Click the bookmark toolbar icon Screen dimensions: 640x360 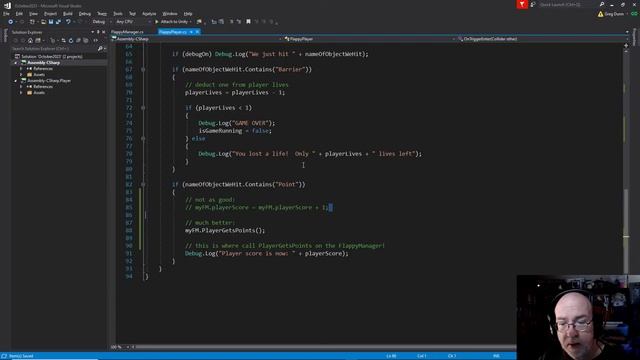248,22
